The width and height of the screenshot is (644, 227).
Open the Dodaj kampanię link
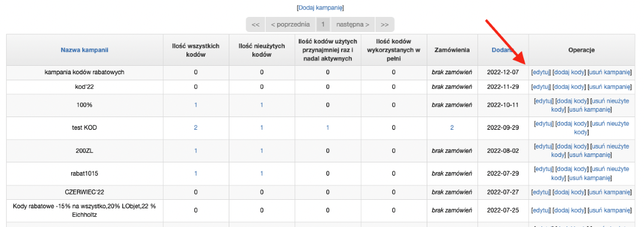click(x=320, y=8)
